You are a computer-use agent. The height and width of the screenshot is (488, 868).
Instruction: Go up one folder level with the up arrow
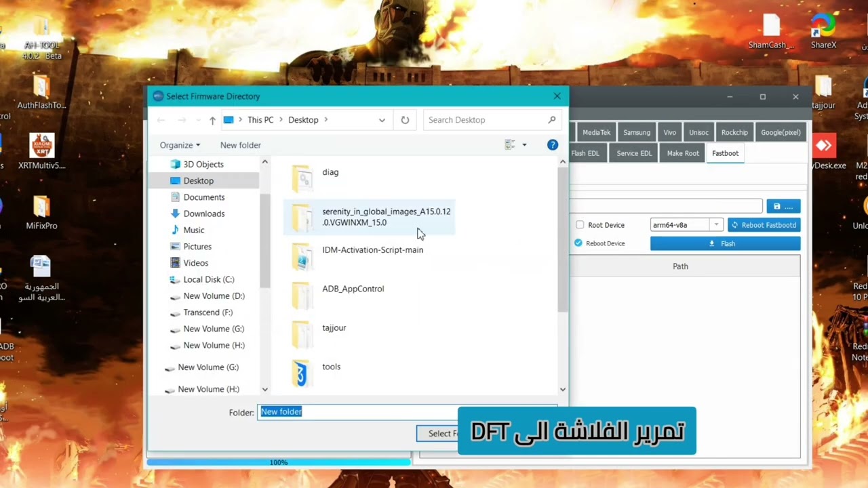pos(212,120)
